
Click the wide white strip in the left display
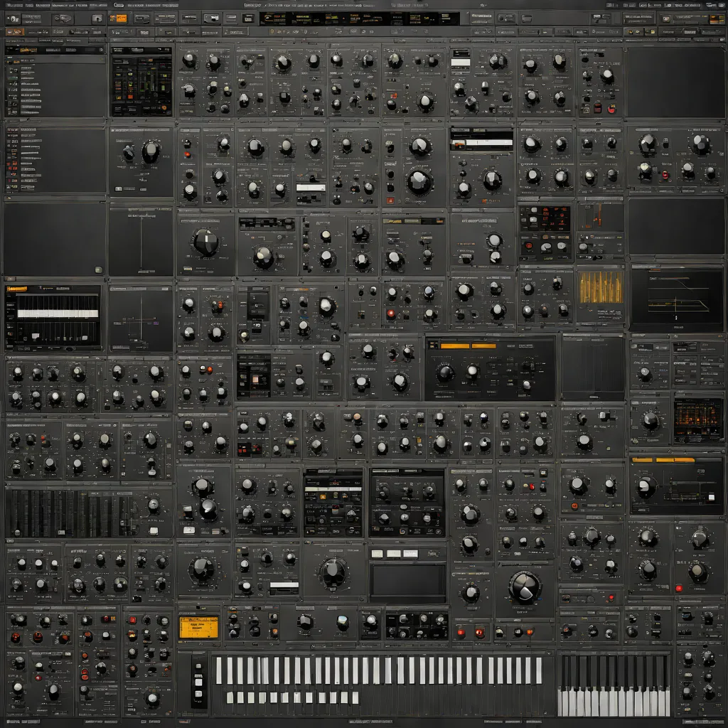click(x=58, y=314)
